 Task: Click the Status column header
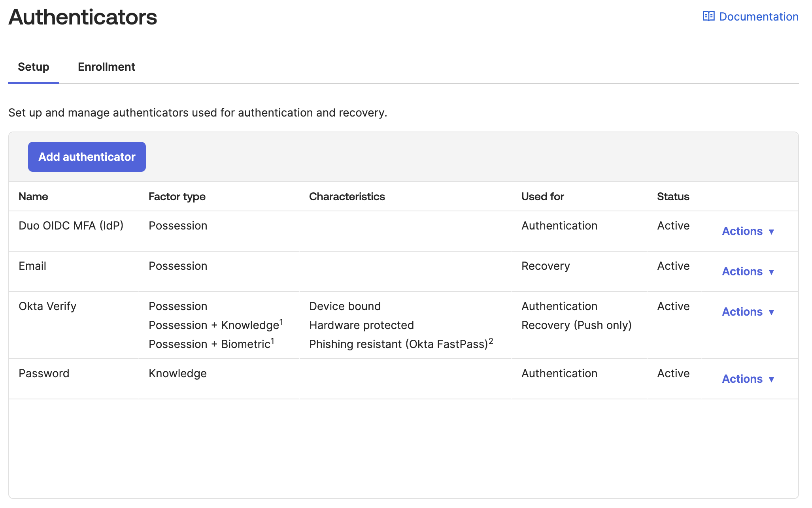[x=673, y=196]
